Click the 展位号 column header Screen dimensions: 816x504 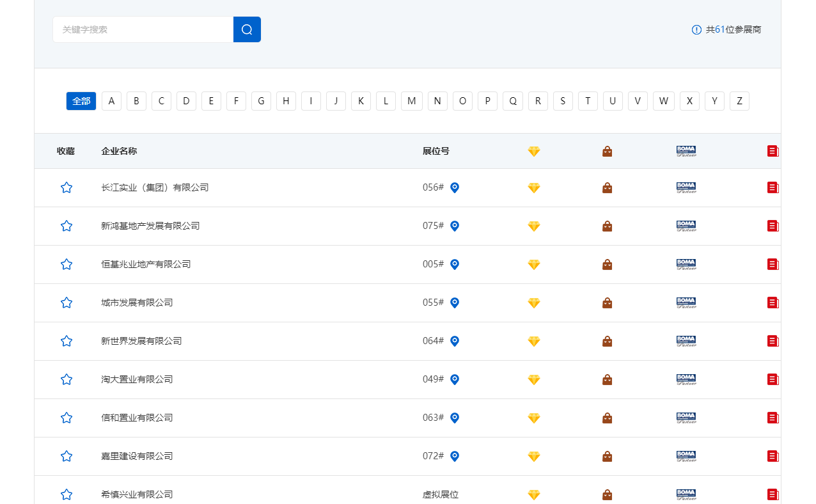436,151
